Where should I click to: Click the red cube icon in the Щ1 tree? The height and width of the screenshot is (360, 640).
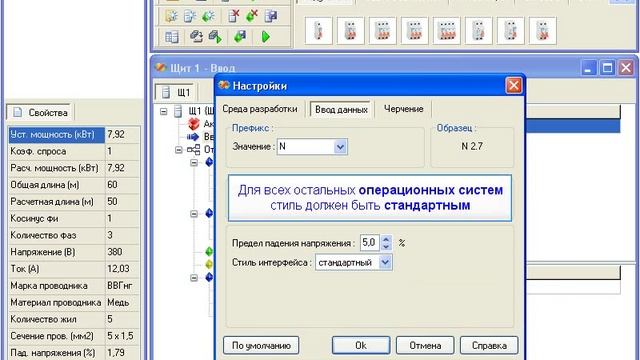[x=193, y=124]
